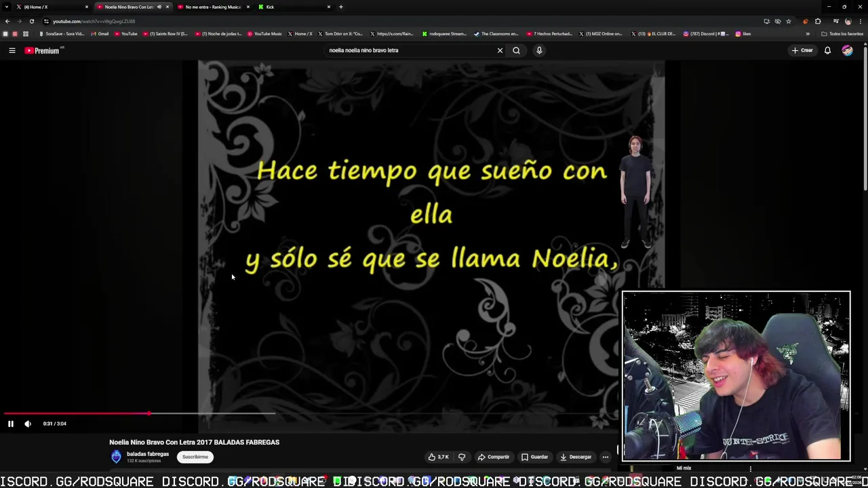Open the Saints Row IV bookmark
The height and width of the screenshot is (488, 868).
click(165, 34)
